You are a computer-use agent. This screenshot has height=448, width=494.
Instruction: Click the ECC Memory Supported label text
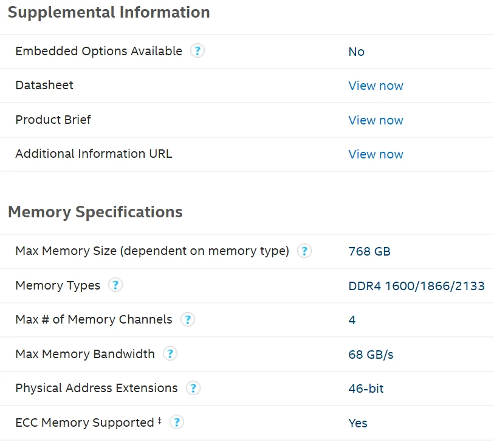coord(84,423)
